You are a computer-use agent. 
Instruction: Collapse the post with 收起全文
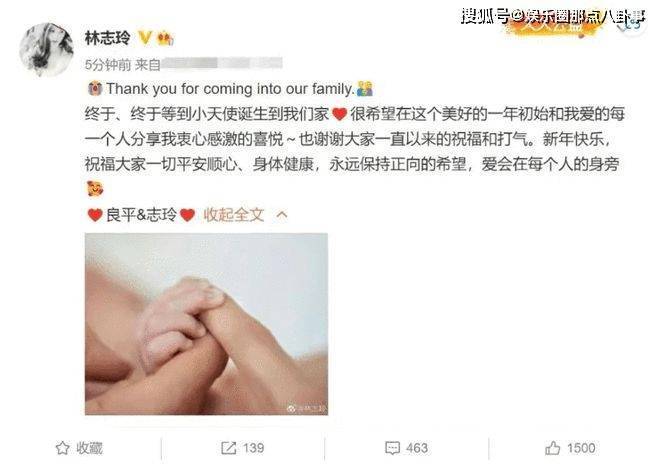pos(234,215)
